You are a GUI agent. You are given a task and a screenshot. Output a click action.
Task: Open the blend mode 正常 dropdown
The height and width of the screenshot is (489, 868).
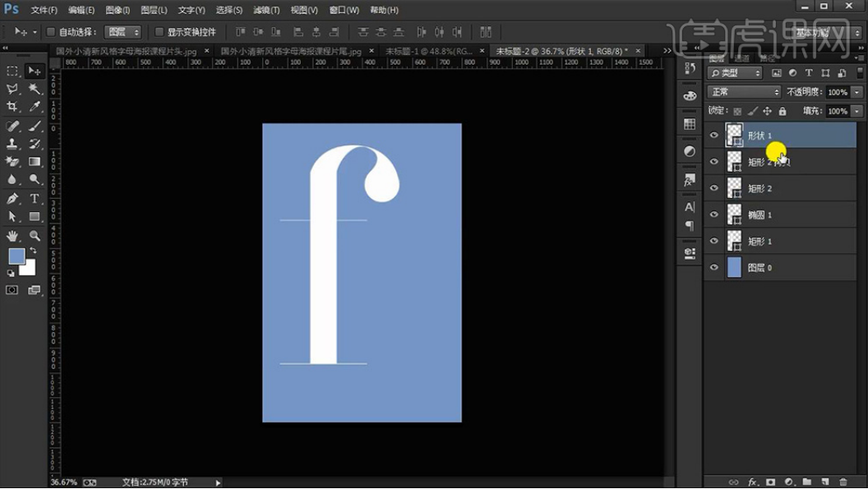[x=744, y=92]
